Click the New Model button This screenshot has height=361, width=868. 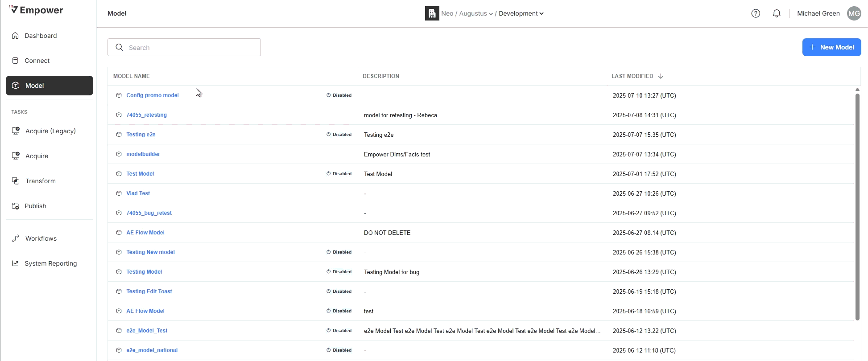(831, 47)
